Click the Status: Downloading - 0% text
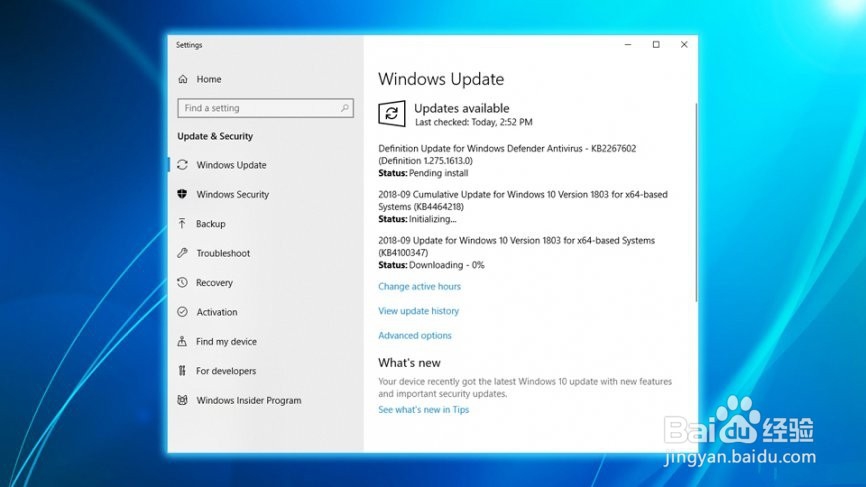This screenshot has height=487, width=866. [x=431, y=265]
